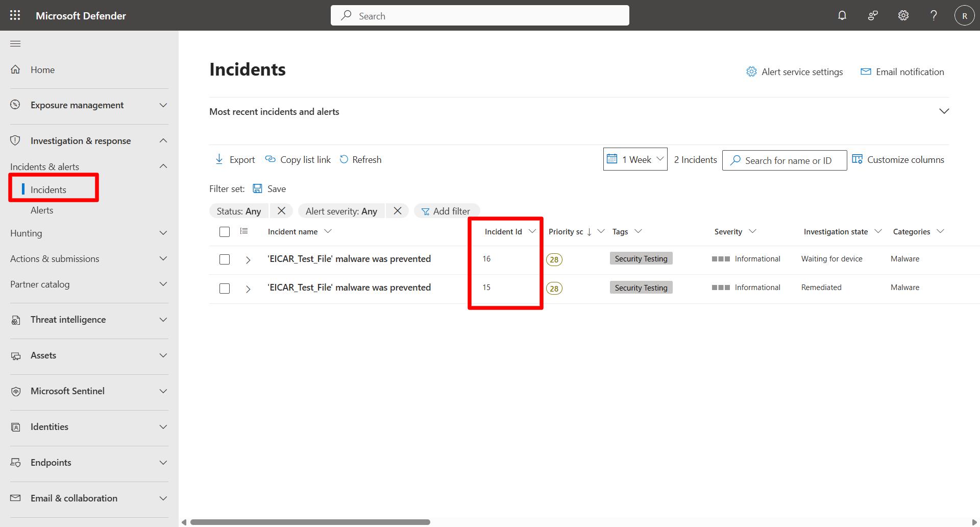Image resolution: width=980 pixels, height=527 pixels.
Task: Collapse the Incidents & alerts group
Action: point(163,166)
